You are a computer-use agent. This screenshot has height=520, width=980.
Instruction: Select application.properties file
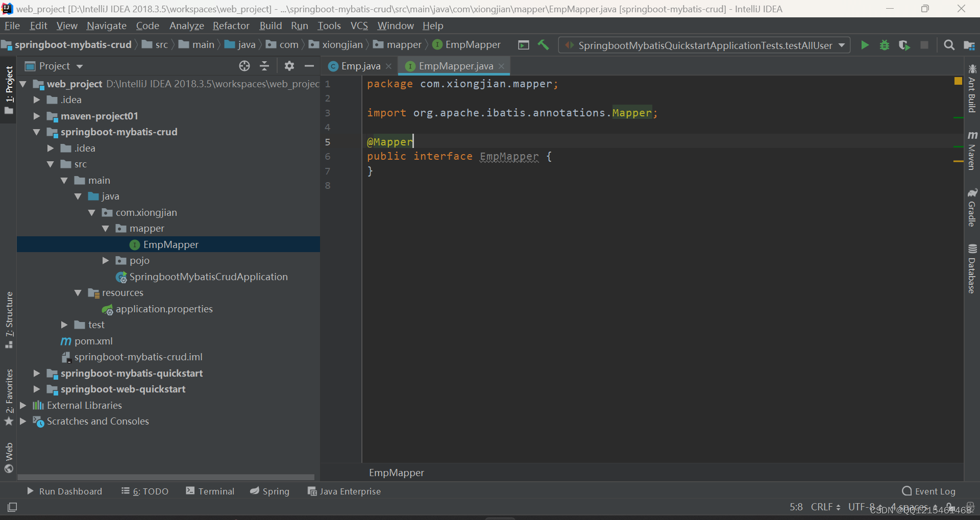164,309
